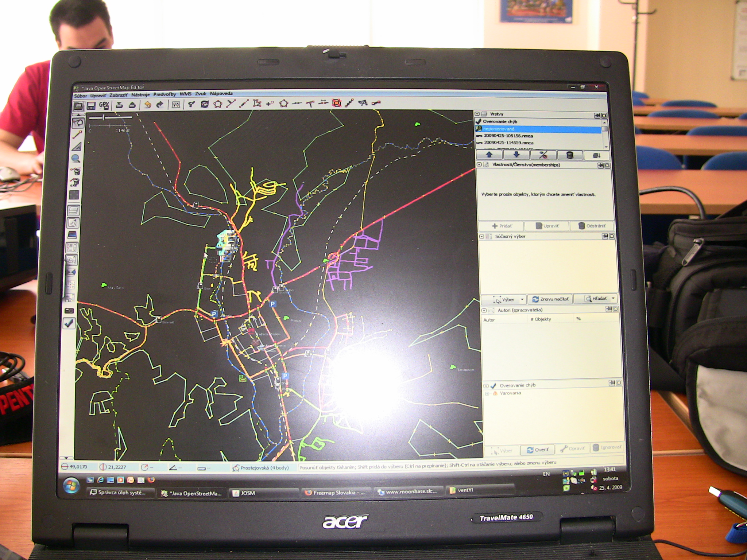Image resolution: width=747 pixels, height=560 pixels.
Task: Click the redo arrow in toolbar
Action: click(x=160, y=105)
